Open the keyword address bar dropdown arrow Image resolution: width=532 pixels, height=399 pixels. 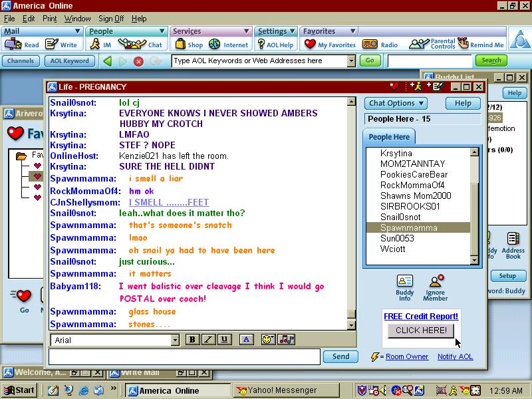pyautogui.click(x=352, y=61)
